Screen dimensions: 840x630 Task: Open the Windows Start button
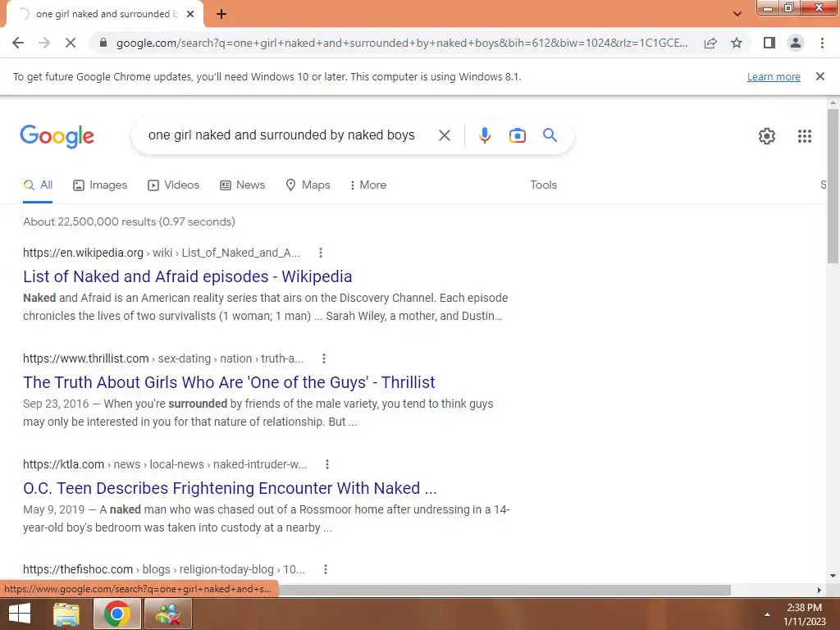point(20,614)
